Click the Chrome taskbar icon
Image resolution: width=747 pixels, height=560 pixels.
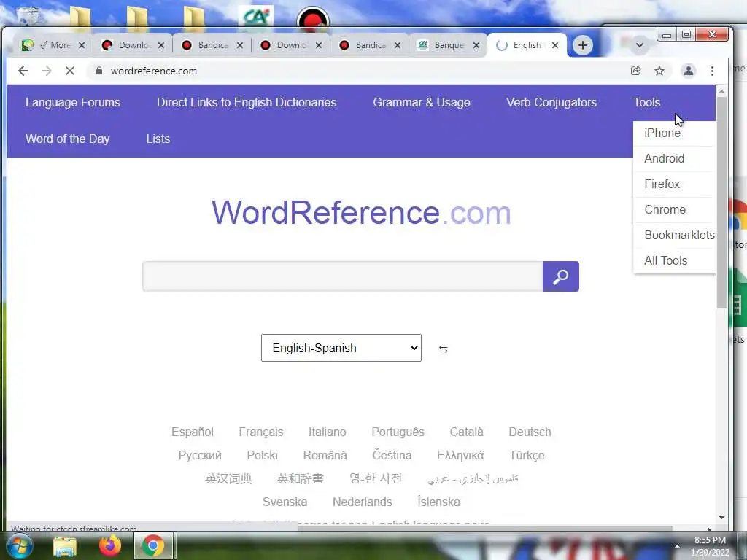(x=153, y=545)
